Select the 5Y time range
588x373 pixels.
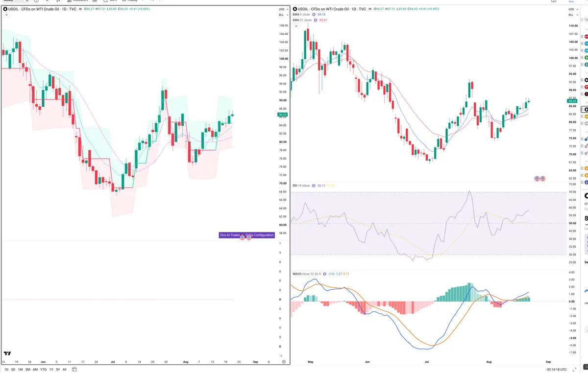(58, 369)
